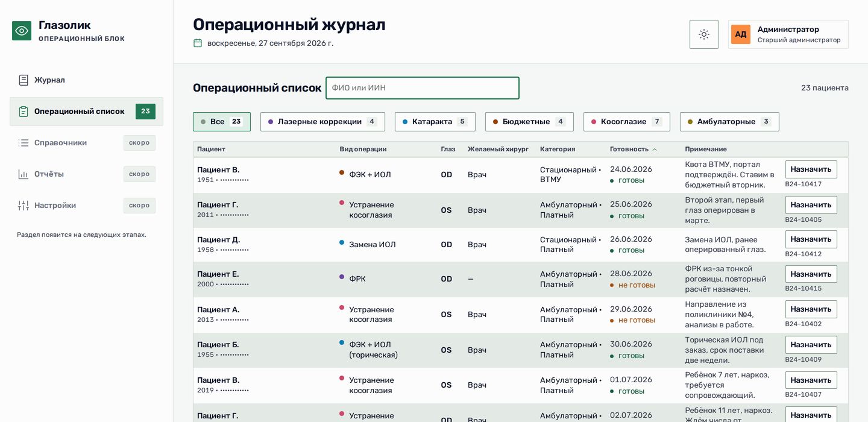
Task: Click Назначить for case B24-10409
Action: tap(811, 345)
